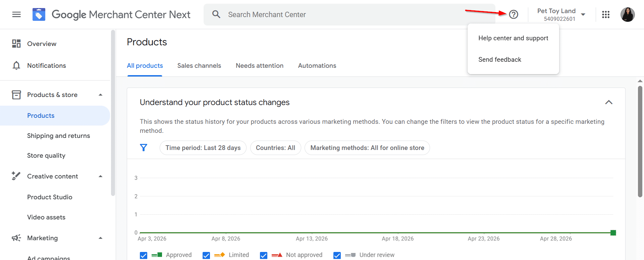Click the user profile avatar
This screenshot has height=260, width=644.
pos(627,14)
